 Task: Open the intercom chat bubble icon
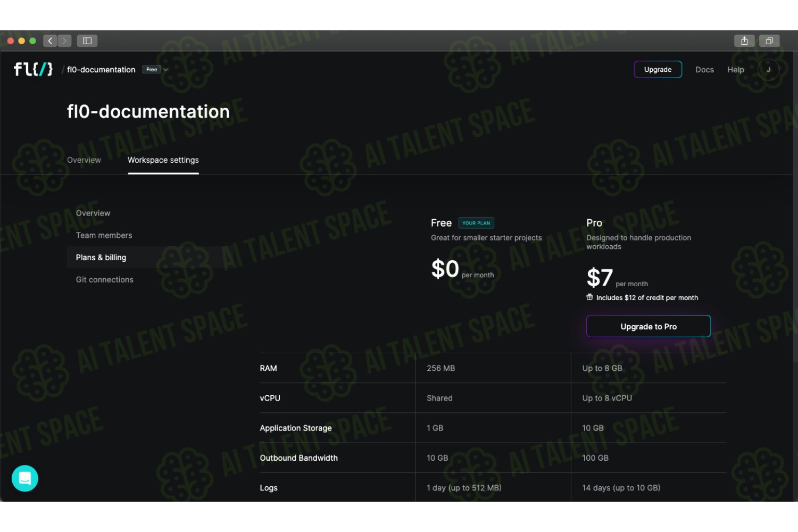[25, 478]
